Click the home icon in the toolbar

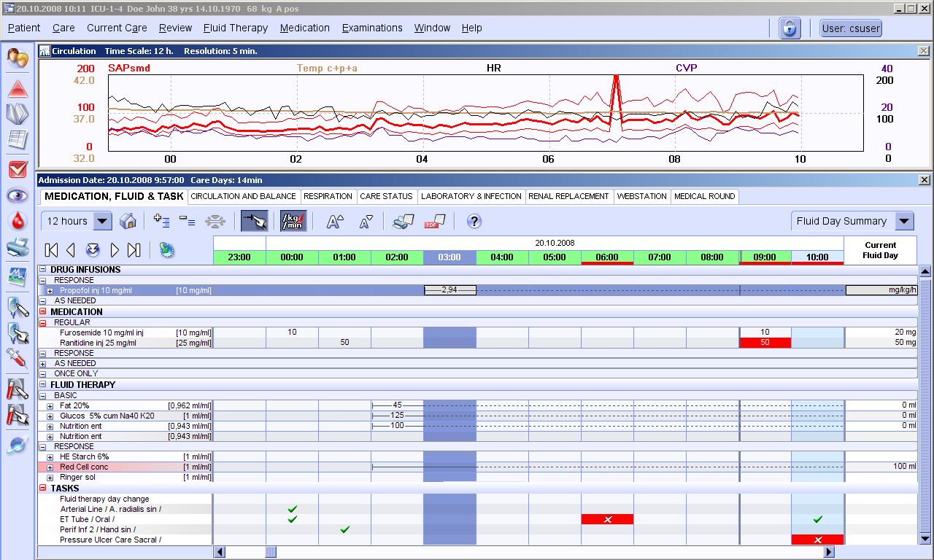point(128,222)
